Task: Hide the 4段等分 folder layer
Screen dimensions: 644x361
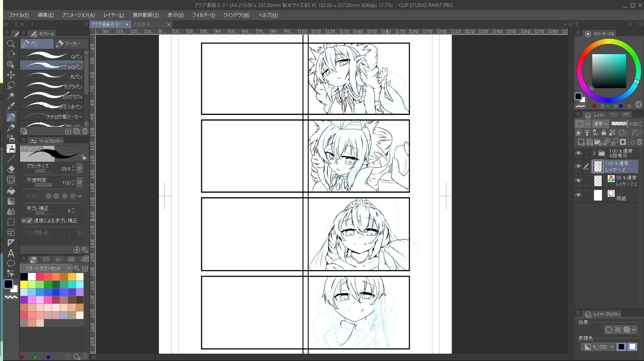Action: point(578,153)
